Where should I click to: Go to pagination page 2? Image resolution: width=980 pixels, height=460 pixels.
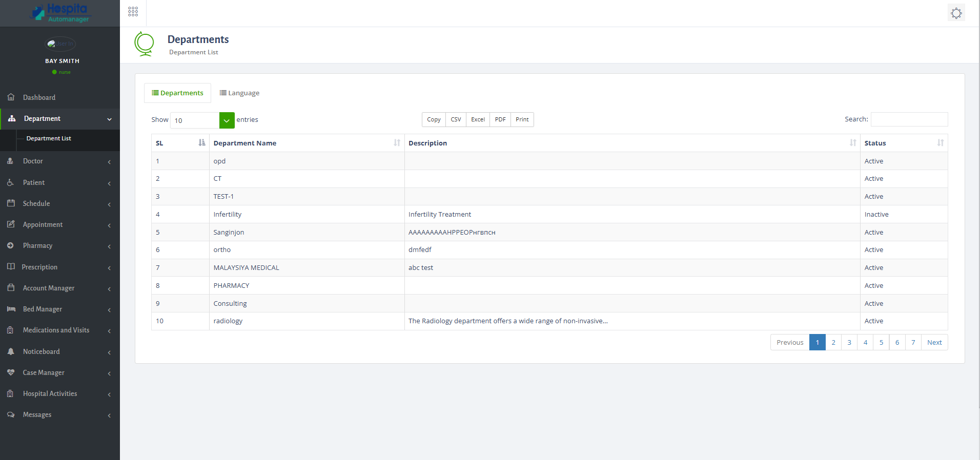pos(833,342)
